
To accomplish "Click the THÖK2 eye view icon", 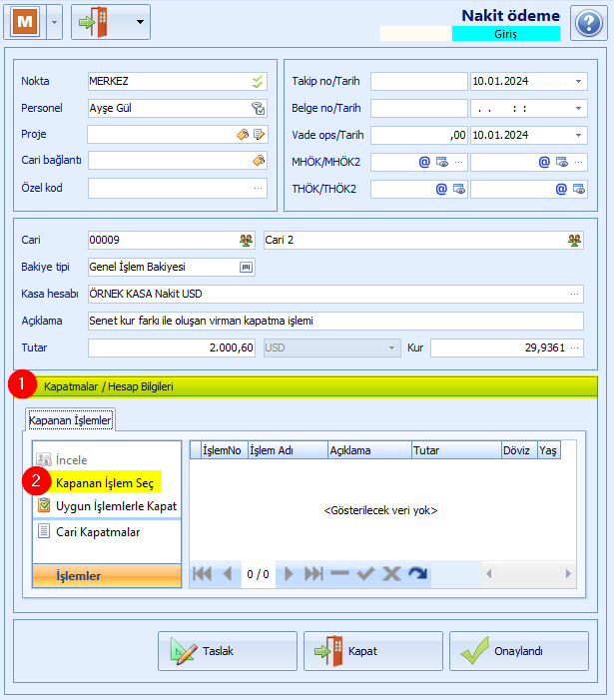I will [579, 190].
